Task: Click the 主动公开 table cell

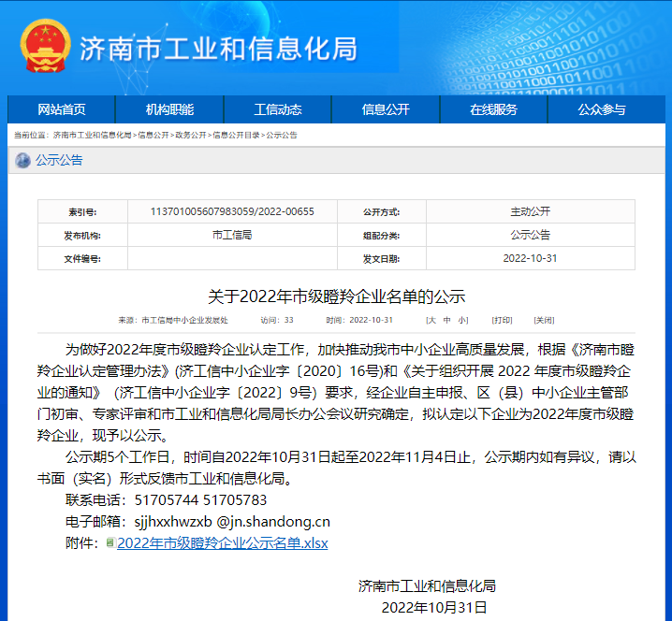Action: pyautogui.click(x=530, y=211)
